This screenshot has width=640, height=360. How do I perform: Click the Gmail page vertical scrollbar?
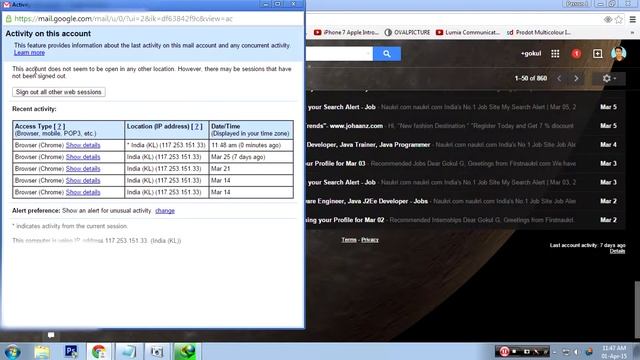point(637,309)
